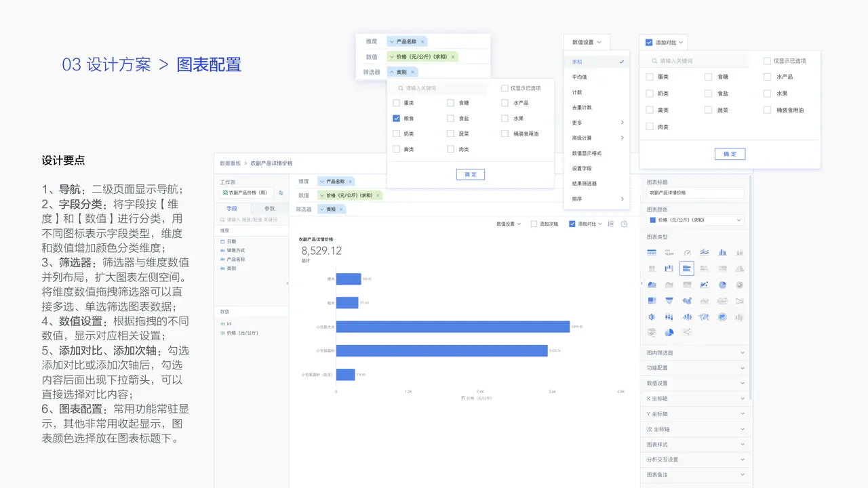This screenshot has height=488, width=868.
Task: Select the table chart type icon
Action: tap(652, 253)
